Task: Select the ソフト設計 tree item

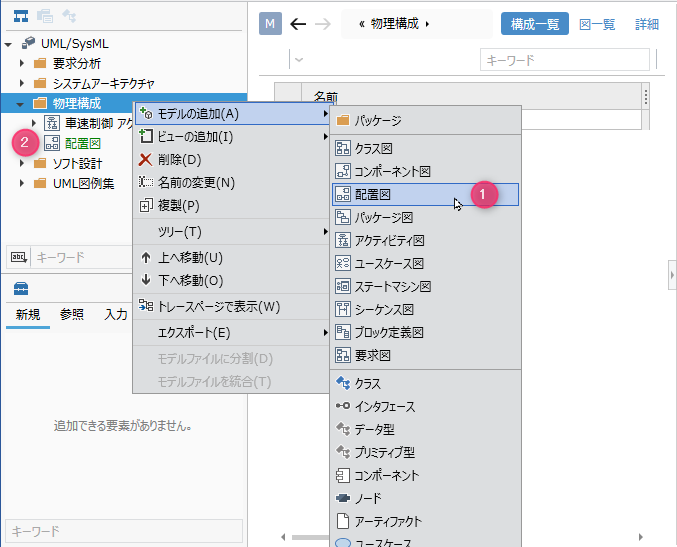Action: tap(77, 164)
